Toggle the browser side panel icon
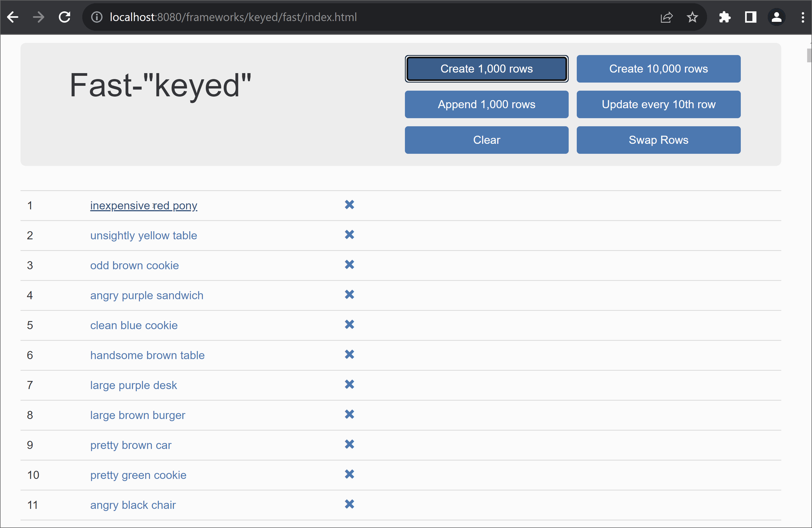Screen dimensions: 812x528 point(750,17)
